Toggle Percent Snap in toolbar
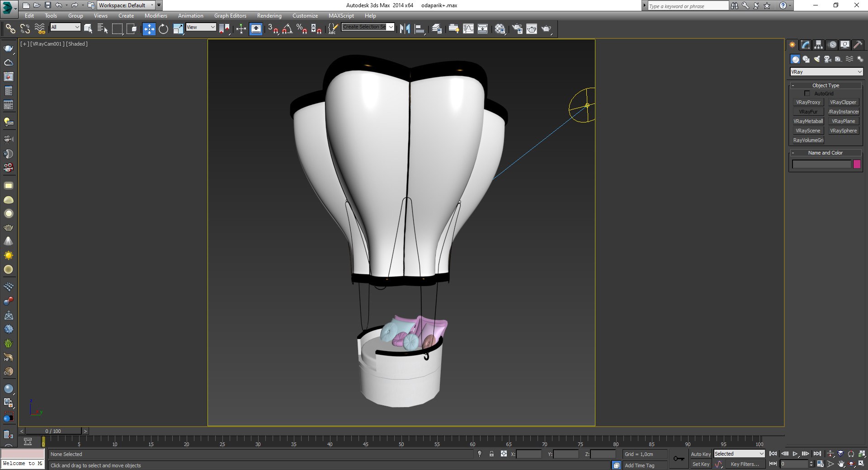 coord(302,29)
